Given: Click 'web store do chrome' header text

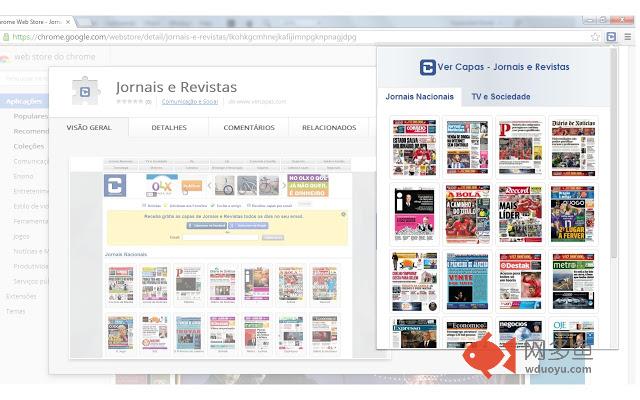Looking at the screenshot, I should tap(55, 57).
